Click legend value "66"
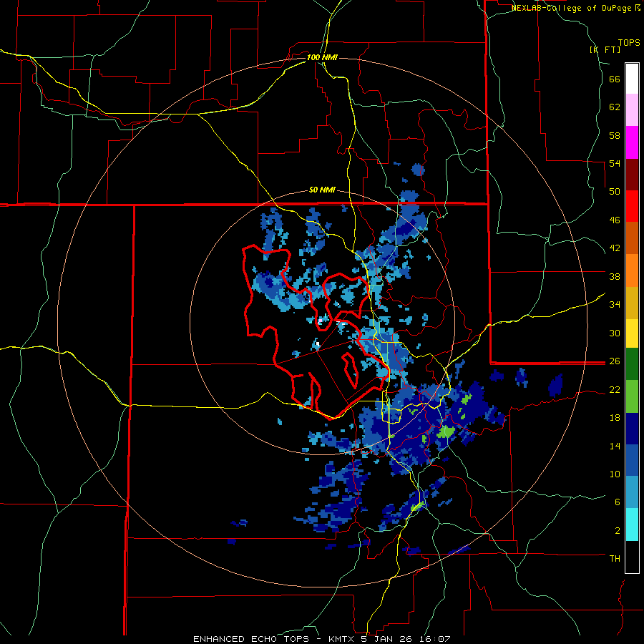This screenshot has width=644, height=644. pyautogui.click(x=615, y=79)
